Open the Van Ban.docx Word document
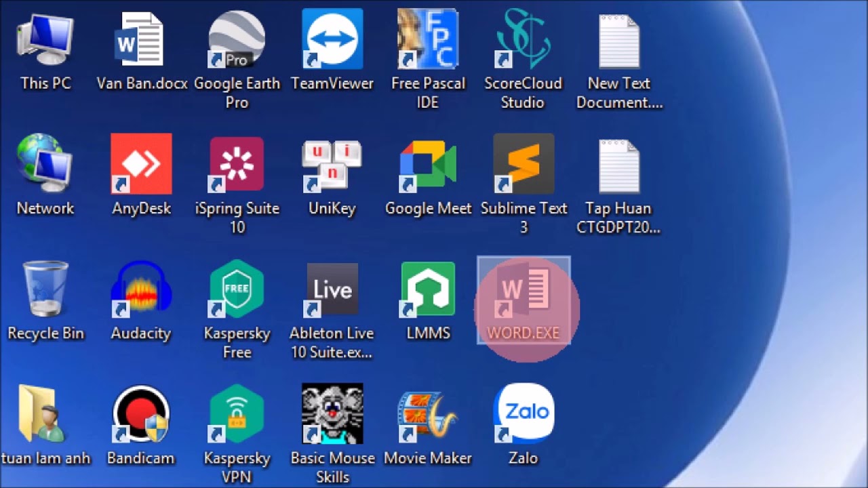This screenshot has width=868, height=488. click(x=141, y=51)
